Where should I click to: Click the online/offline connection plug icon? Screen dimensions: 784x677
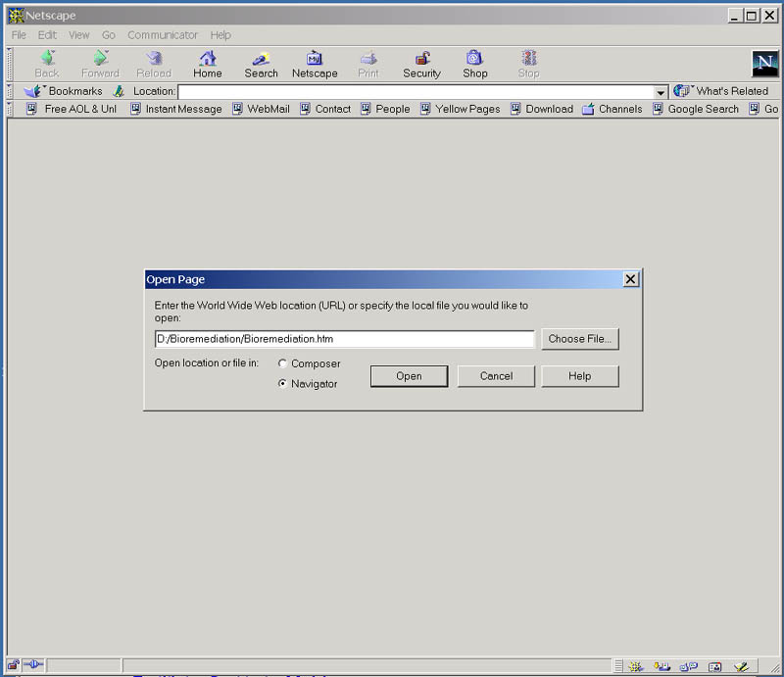(x=33, y=665)
